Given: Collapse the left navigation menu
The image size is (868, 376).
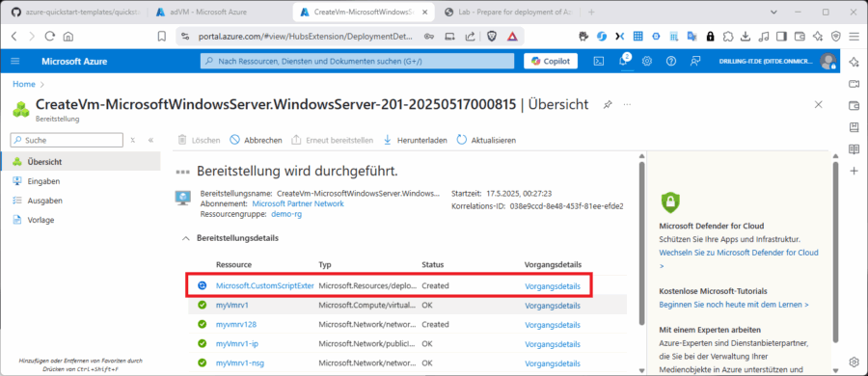Looking at the screenshot, I should 150,140.
